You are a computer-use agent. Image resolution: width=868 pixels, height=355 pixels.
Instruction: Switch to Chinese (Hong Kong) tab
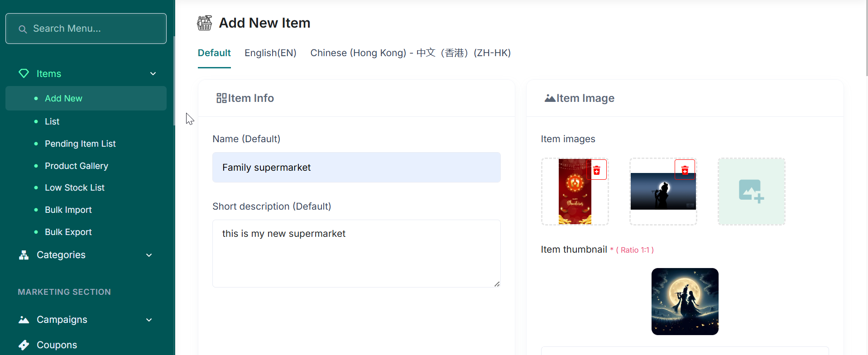tap(410, 53)
